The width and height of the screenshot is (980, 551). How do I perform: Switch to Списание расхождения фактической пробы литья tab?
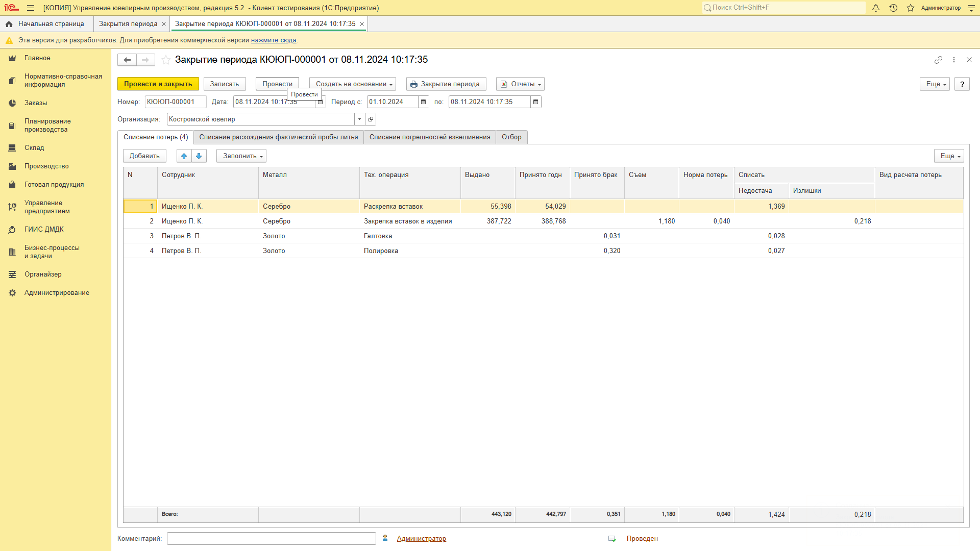pyautogui.click(x=279, y=137)
